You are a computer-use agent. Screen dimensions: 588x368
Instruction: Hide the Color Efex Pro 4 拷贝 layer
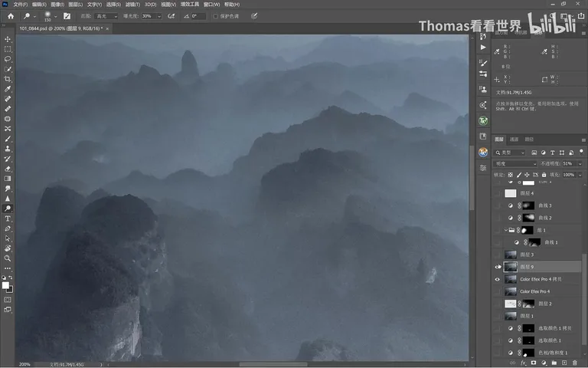tap(497, 279)
